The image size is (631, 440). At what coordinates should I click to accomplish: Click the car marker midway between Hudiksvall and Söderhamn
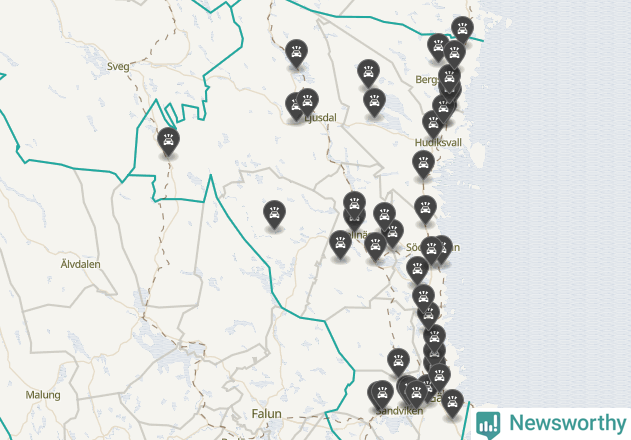425,209
